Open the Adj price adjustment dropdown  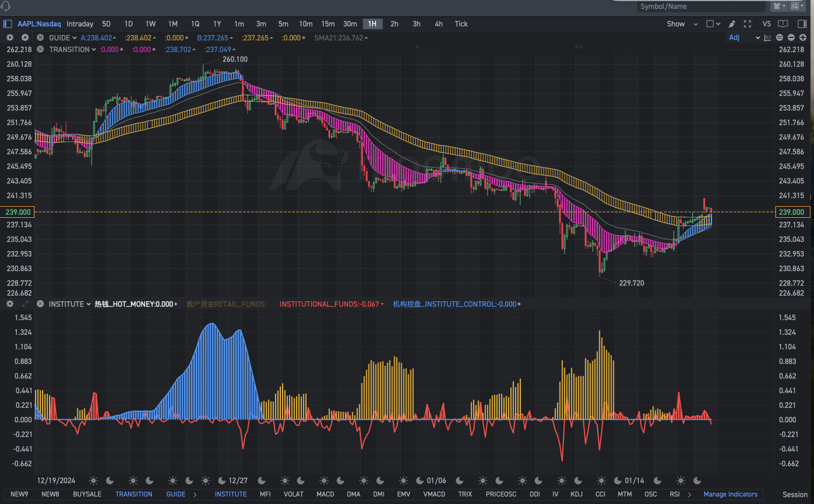[x=744, y=37]
